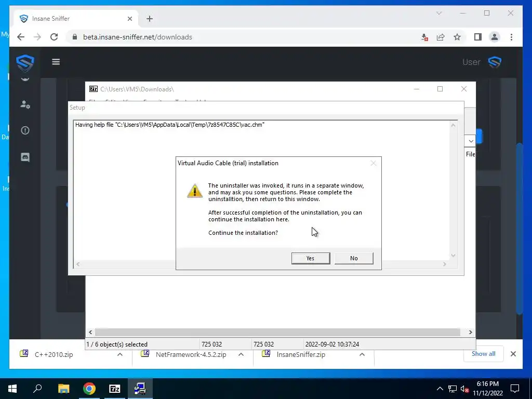
Task: Switch to Chrome in the taskbar
Action: tap(89, 389)
